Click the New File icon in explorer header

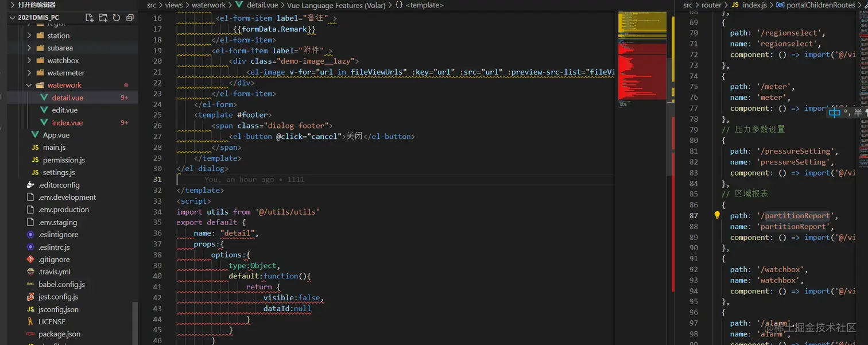(90, 18)
